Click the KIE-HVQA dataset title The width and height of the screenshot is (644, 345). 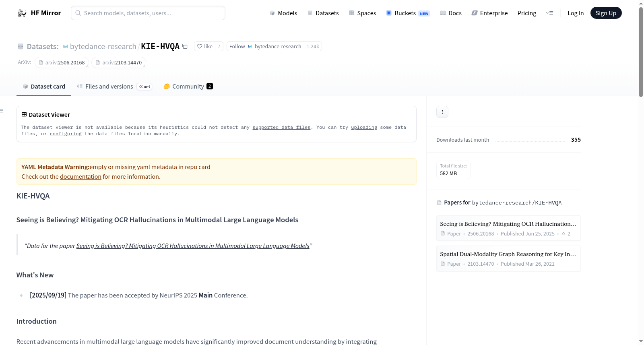(160, 46)
